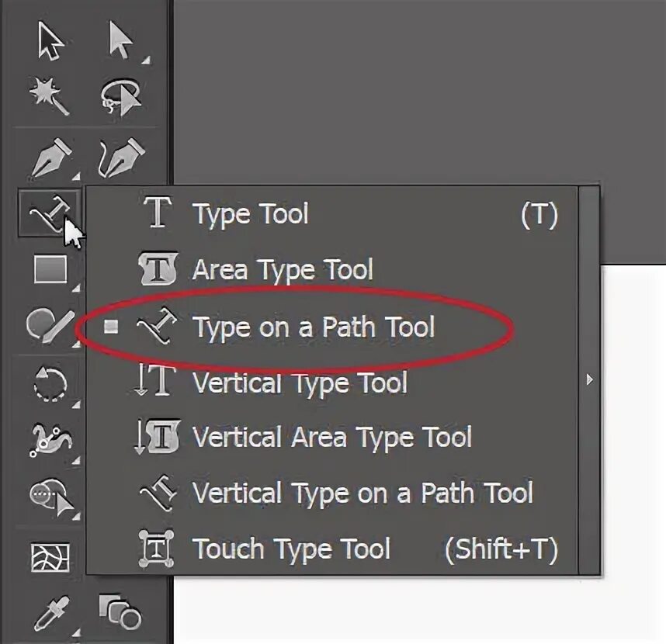Select the Pen tool
Image resolution: width=666 pixels, height=644 pixels.
click(x=51, y=158)
